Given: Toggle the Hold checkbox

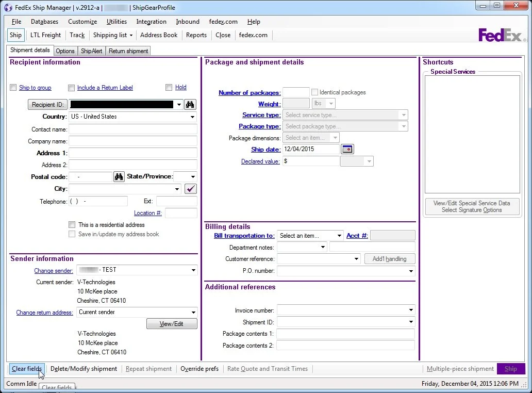Looking at the screenshot, I should click(x=169, y=87).
